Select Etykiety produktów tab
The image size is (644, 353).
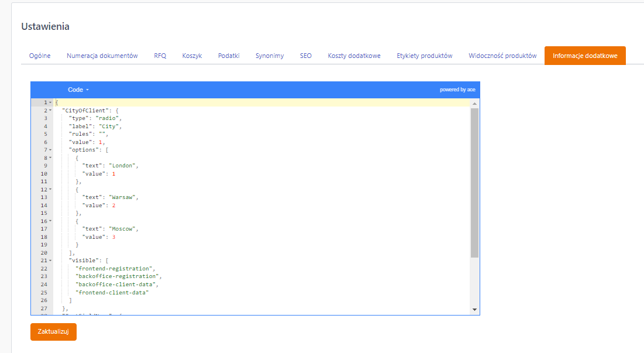pos(425,56)
